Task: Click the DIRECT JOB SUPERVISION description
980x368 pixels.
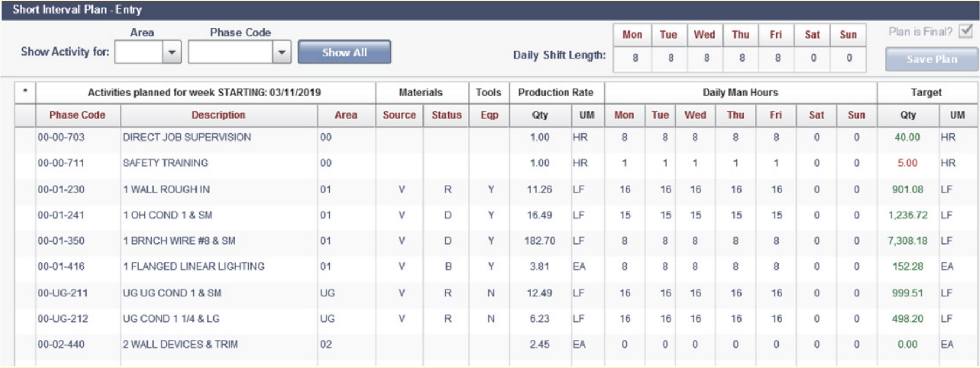Action: coord(187,138)
